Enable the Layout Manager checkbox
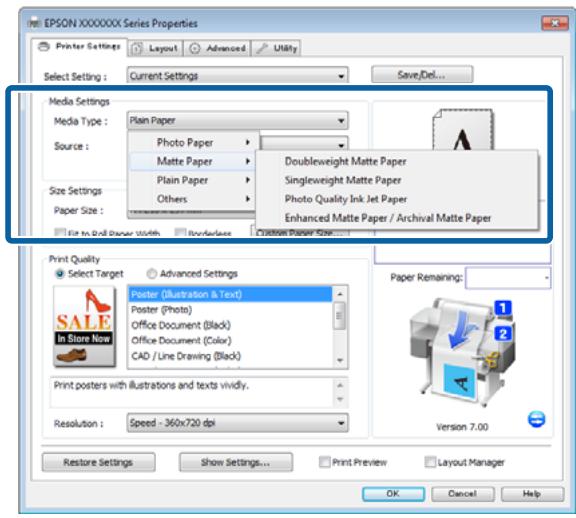Screen dimensions: 576x518 tap(430, 462)
